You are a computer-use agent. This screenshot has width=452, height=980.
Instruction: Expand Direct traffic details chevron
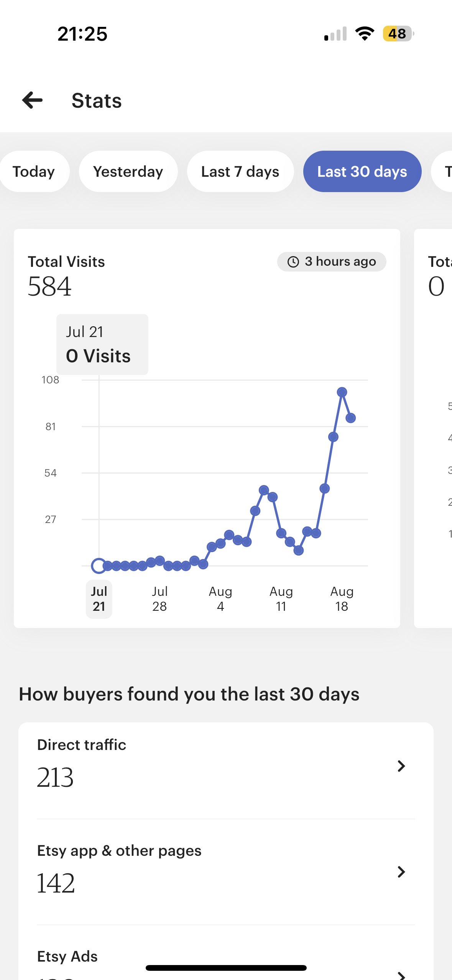[401, 766]
